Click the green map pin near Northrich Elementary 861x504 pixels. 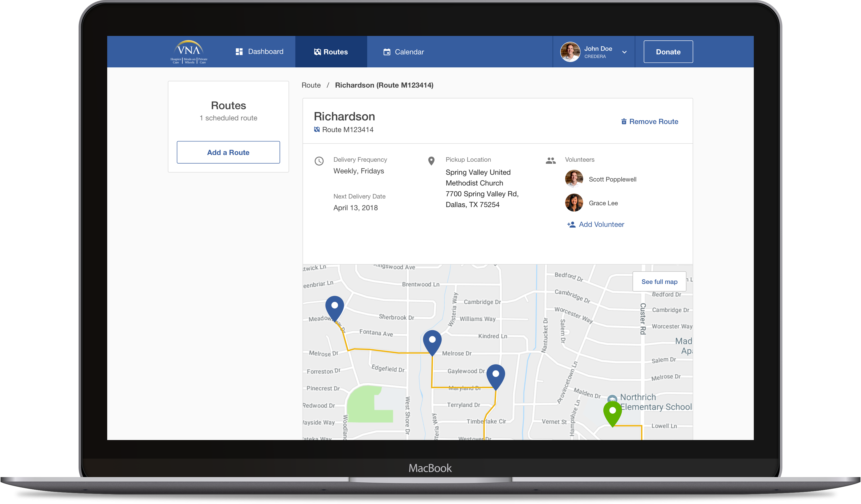coord(612,414)
